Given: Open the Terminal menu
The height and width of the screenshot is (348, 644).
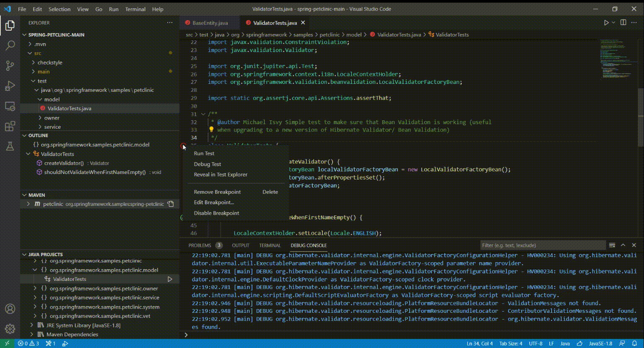Looking at the screenshot, I should click(x=135, y=9).
